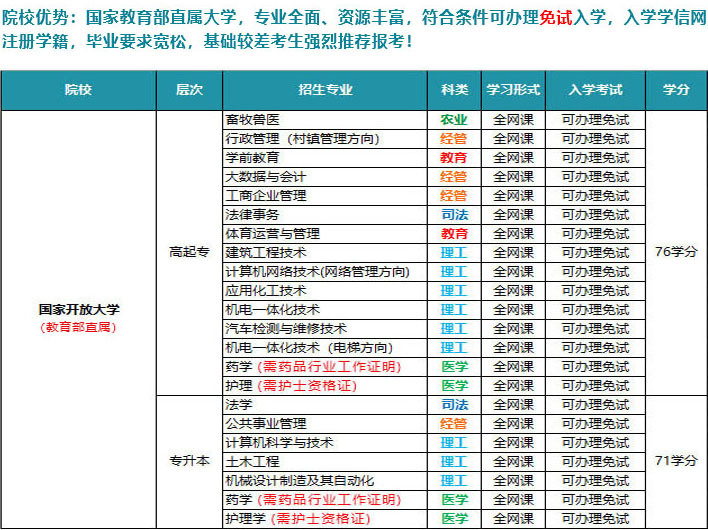This screenshot has width=708, height=530.
Task: Click 可办理免试 in the 畜牧兽医 row
Action: pyautogui.click(x=596, y=120)
